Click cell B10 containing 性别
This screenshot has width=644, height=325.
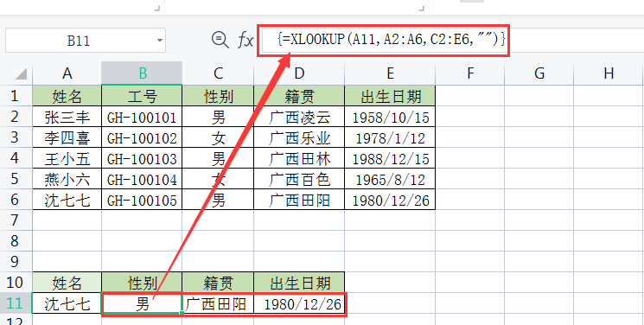click(x=142, y=283)
